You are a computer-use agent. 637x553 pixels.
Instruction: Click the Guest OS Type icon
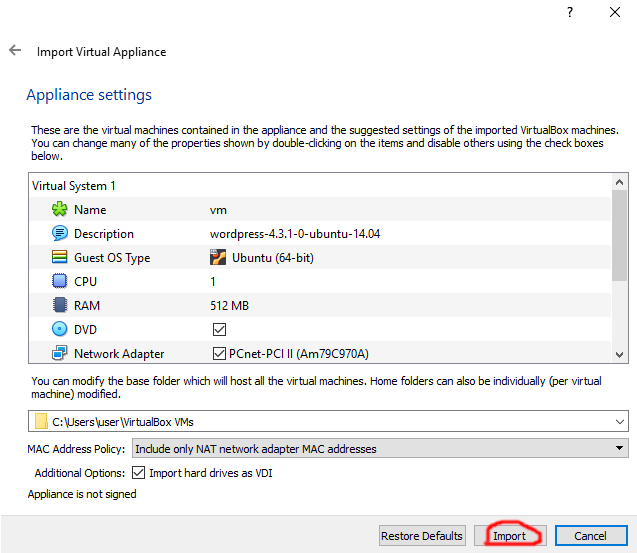60,257
